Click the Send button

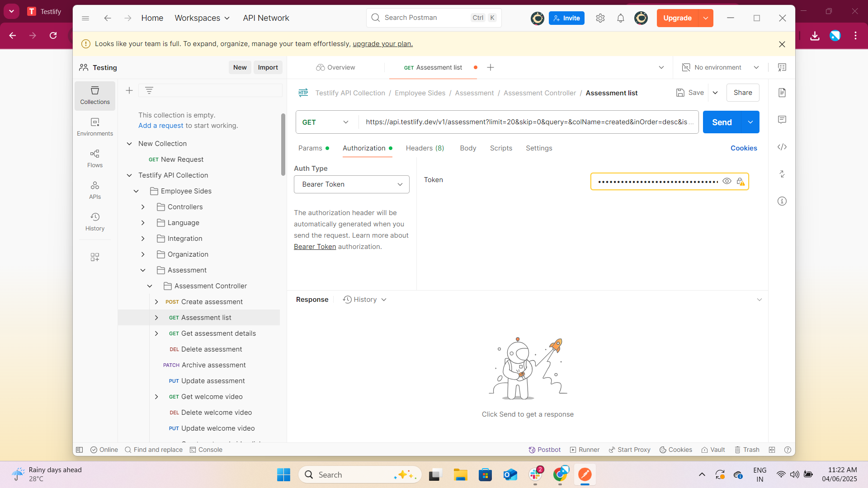pyautogui.click(x=722, y=122)
